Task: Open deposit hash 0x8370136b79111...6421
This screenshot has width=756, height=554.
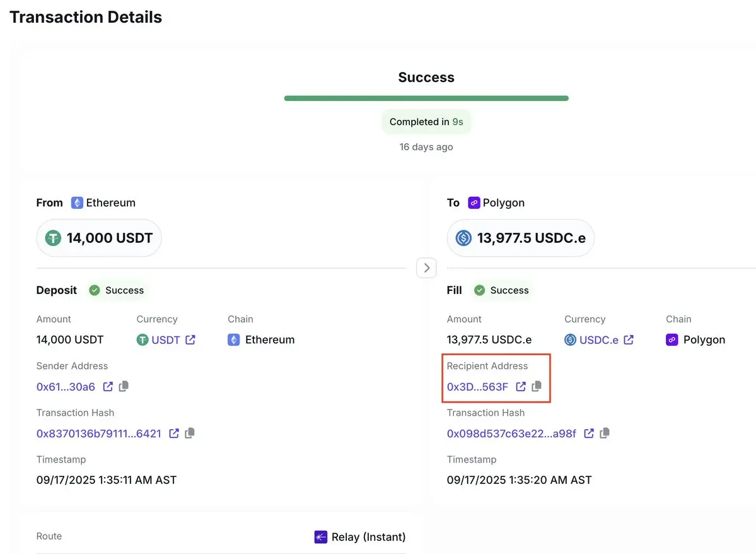Action: point(99,433)
